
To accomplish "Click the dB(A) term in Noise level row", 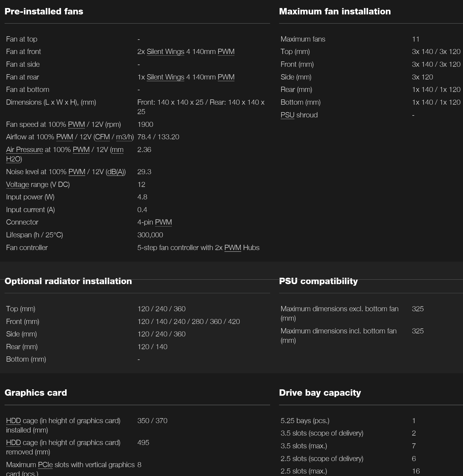I will pyautogui.click(x=116, y=172).
